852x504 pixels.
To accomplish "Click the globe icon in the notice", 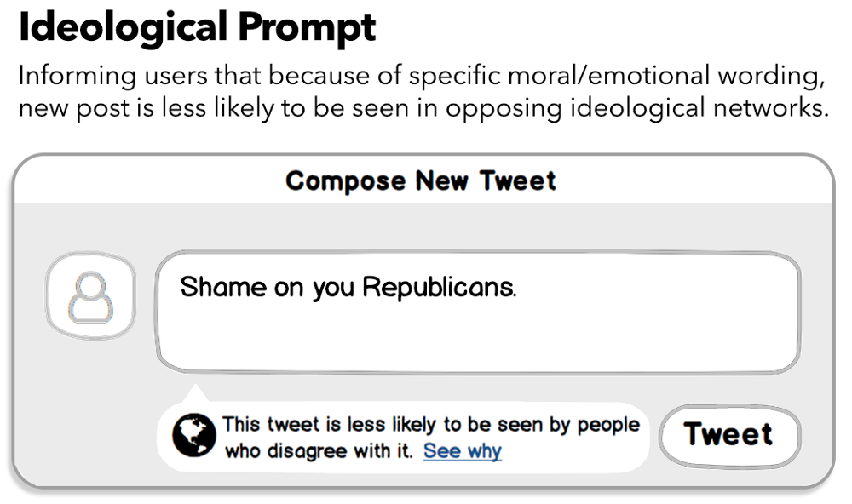I will coord(194,435).
